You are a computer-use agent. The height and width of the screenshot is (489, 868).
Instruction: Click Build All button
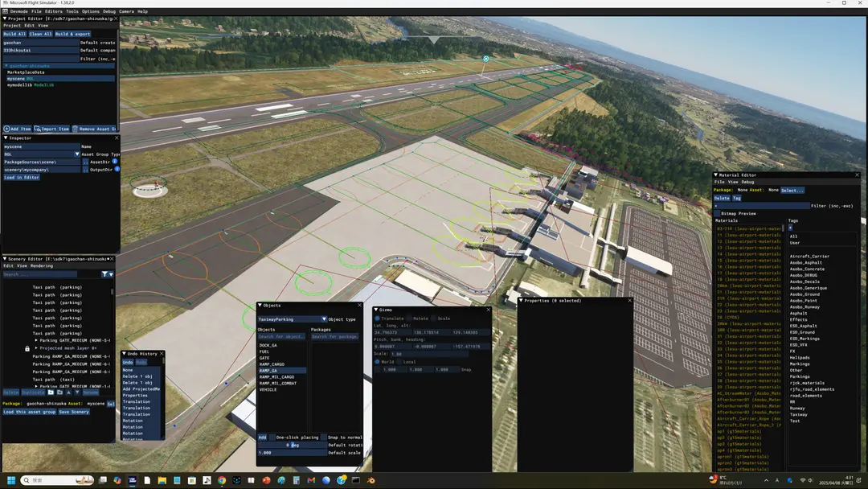point(14,34)
